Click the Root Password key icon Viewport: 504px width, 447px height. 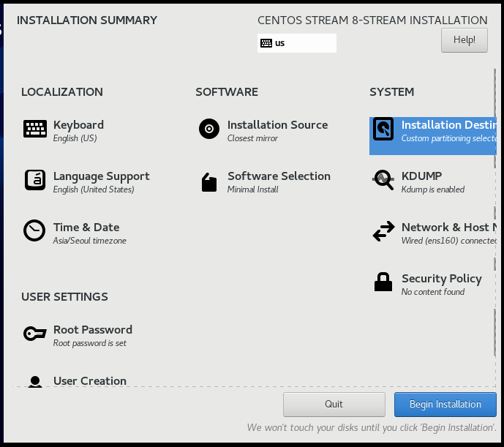[x=34, y=334]
